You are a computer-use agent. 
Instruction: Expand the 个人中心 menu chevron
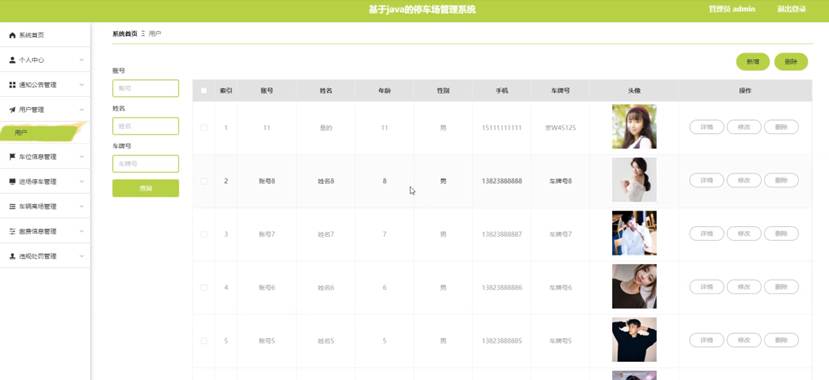[x=81, y=60]
